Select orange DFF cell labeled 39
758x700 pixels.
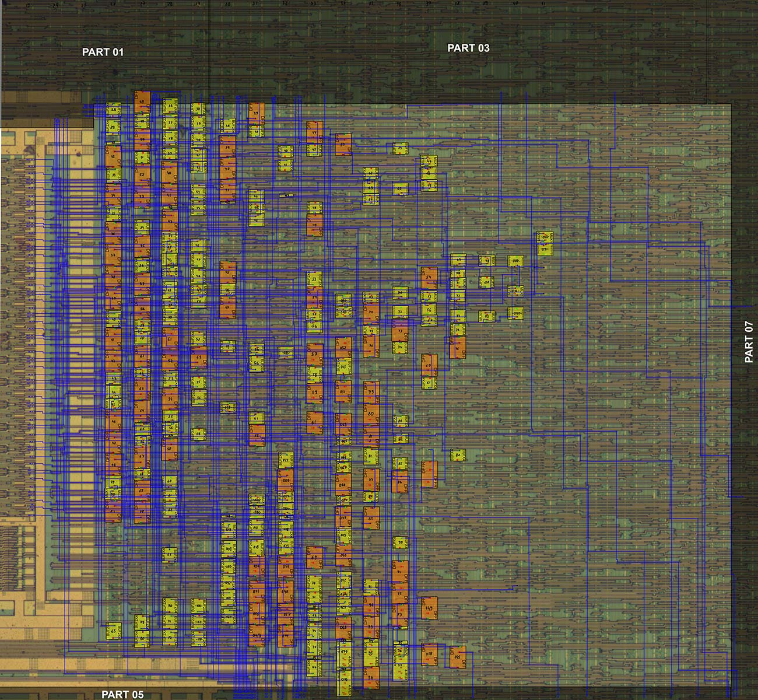click(257, 113)
